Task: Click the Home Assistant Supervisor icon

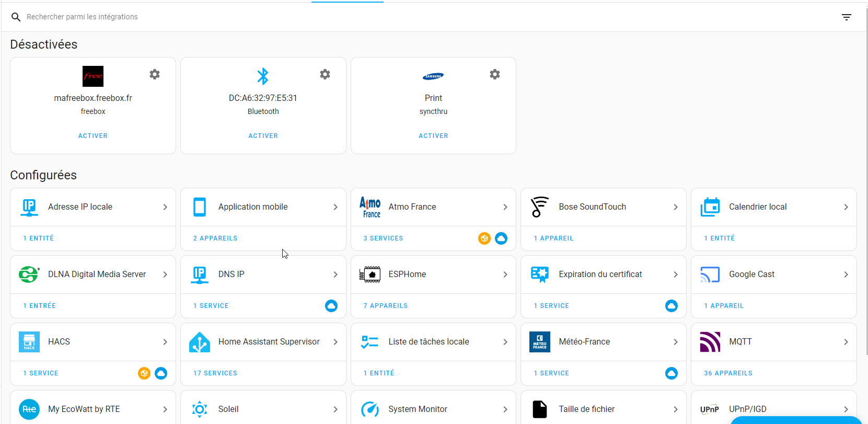Action: coord(200,342)
